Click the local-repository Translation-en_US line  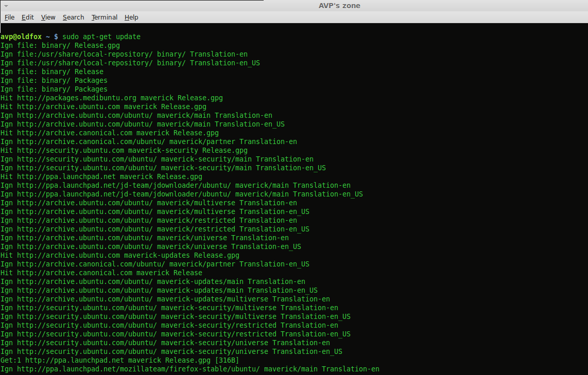click(x=130, y=63)
